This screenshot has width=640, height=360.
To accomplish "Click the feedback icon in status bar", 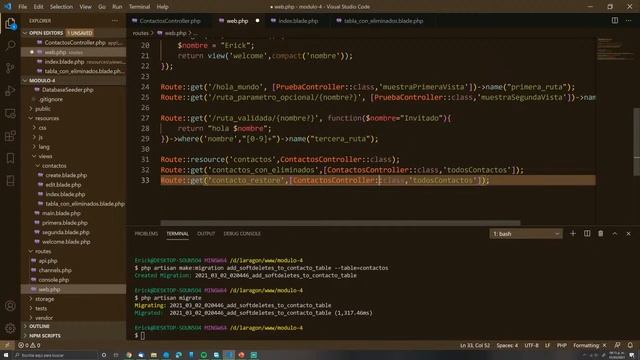I will pos(618,345).
